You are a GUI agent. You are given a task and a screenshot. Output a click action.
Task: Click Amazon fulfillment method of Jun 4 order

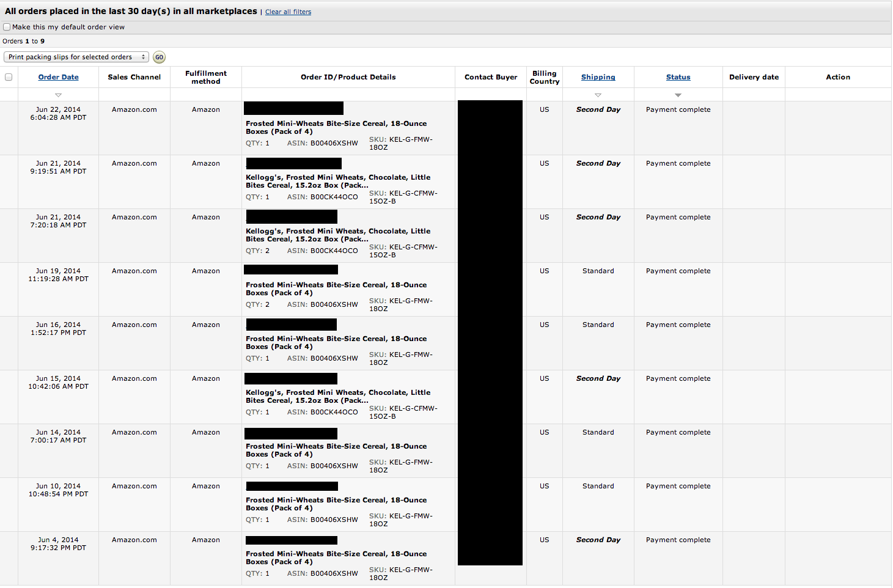[206, 540]
